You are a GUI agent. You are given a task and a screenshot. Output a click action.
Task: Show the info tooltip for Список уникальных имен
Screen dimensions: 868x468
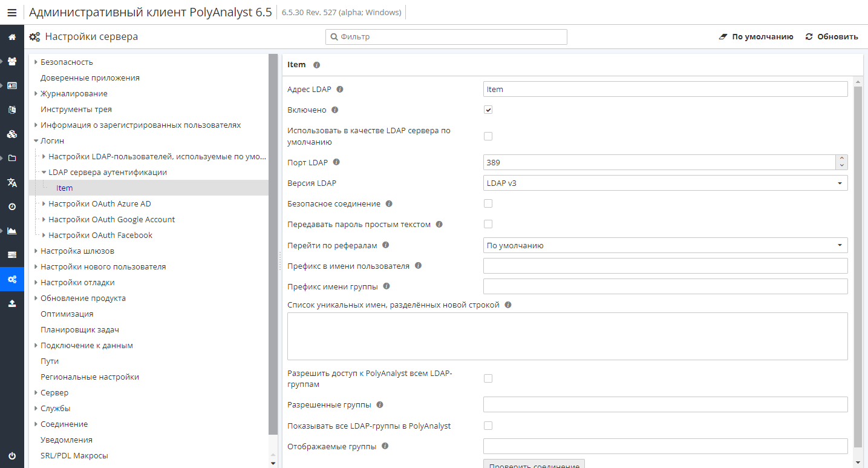508,305
